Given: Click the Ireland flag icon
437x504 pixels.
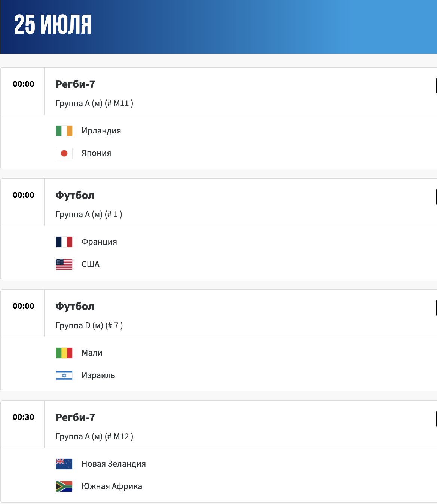Looking at the screenshot, I should [x=64, y=131].
